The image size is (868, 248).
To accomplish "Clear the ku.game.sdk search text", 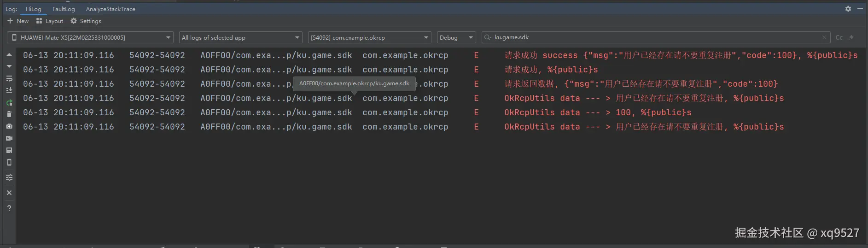I will coord(824,37).
